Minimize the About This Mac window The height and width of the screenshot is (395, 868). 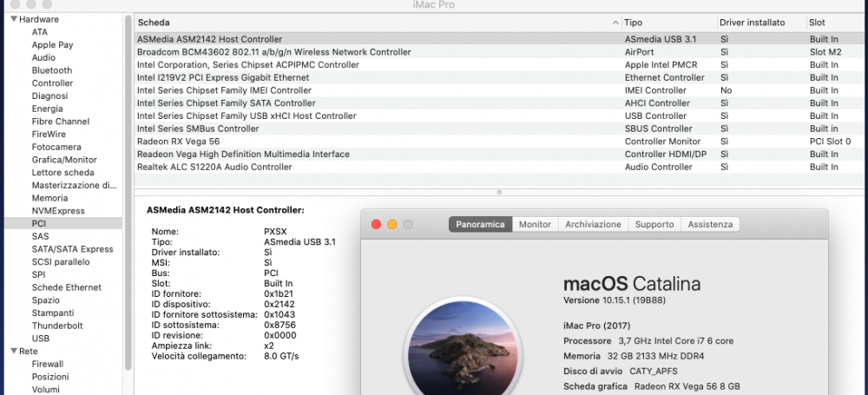[392, 224]
